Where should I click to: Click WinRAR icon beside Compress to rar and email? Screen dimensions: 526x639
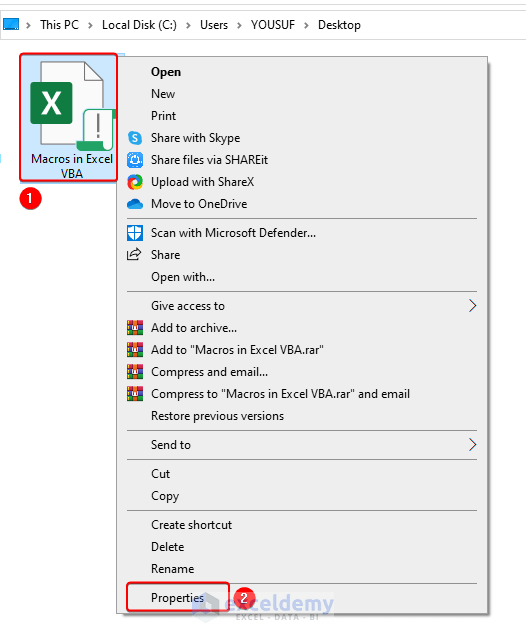point(135,394)
